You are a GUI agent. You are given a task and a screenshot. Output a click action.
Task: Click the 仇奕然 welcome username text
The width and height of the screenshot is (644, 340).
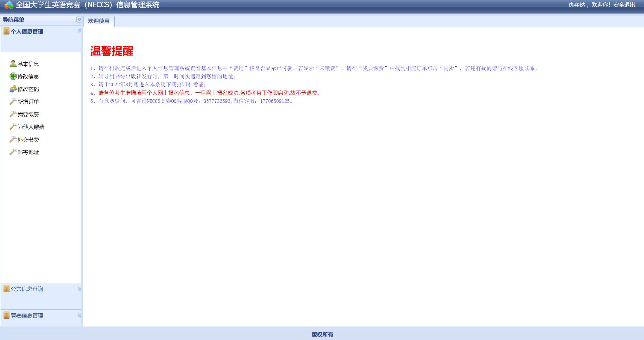[x=577, y=5]
